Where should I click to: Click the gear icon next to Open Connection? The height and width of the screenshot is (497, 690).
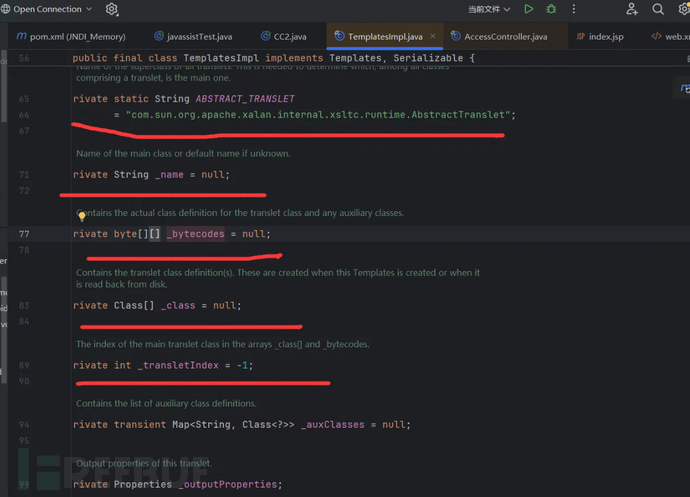tap(112, 9)
